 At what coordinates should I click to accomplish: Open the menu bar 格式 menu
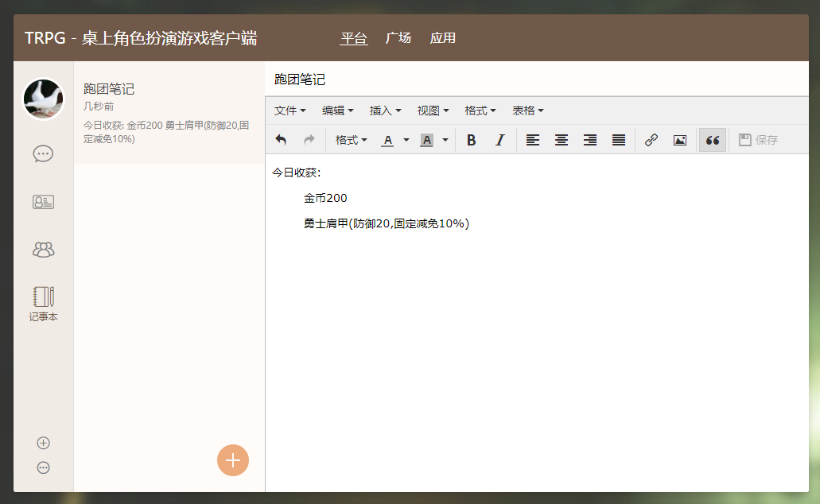point(480,110)
